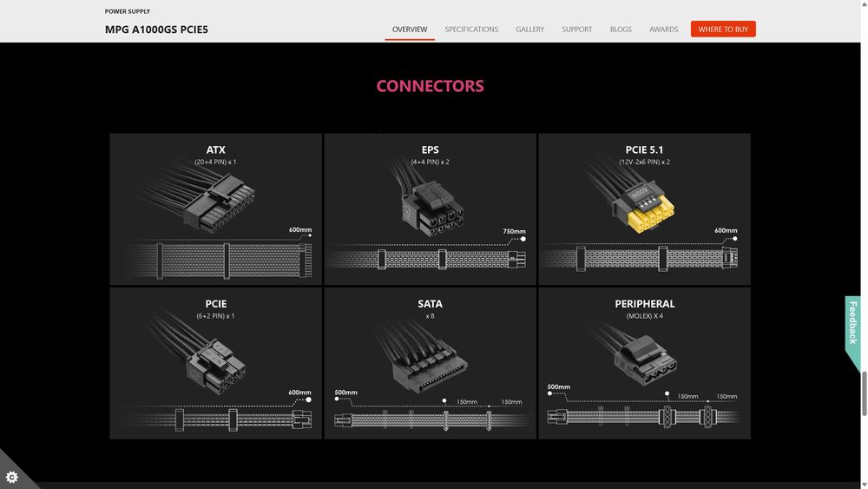Screen dimensions: 868x489
Task: Click the page vertical scrollbar thumb
Action: [864, 393]
